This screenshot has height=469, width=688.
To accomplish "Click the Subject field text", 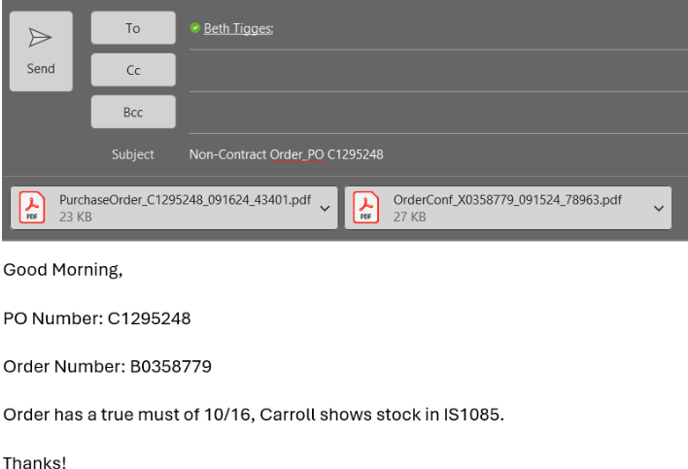I will coord(286,154).
